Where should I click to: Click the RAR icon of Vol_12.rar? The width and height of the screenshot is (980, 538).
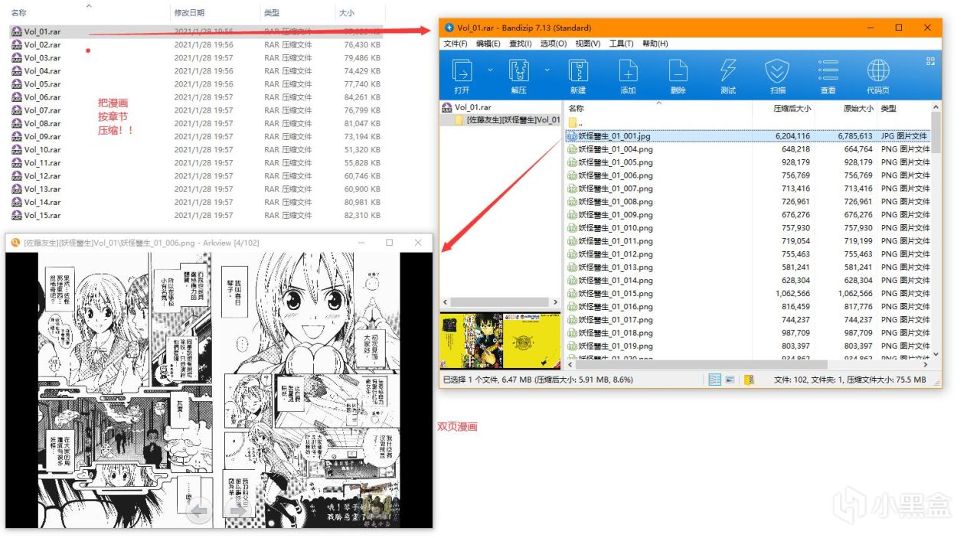(16, 176)
